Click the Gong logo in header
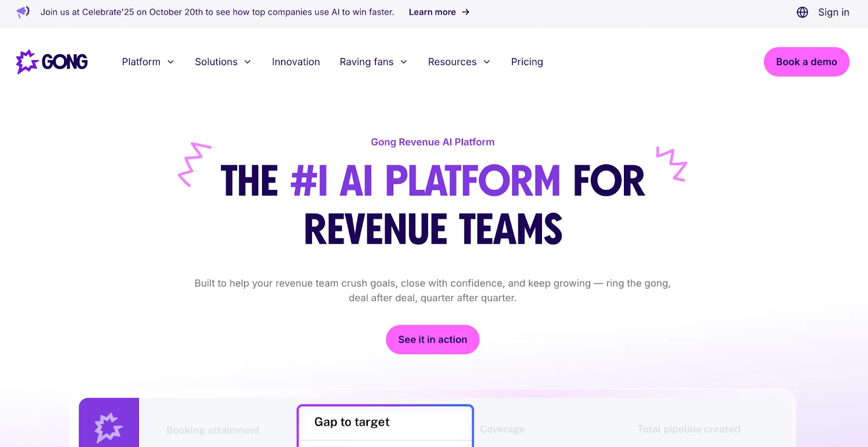The image size is (868, 447). pos(52,62)
